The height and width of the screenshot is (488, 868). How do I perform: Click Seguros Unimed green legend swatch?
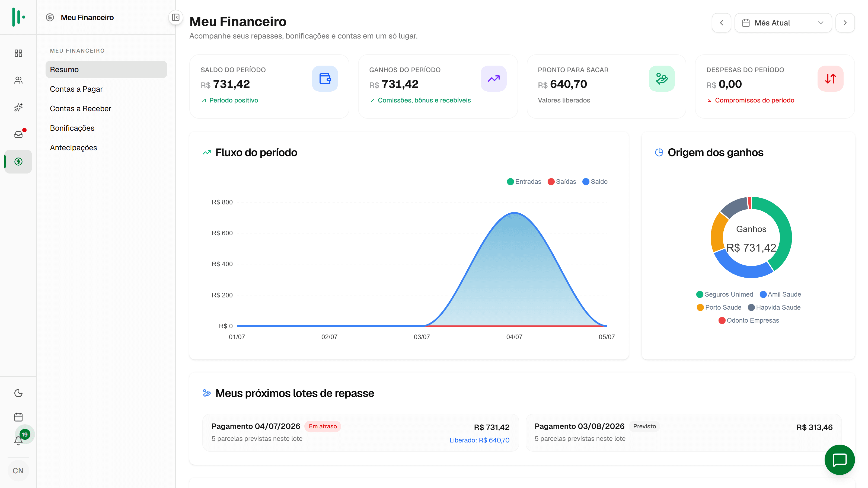pyautogui.click(x=700, y=294)
